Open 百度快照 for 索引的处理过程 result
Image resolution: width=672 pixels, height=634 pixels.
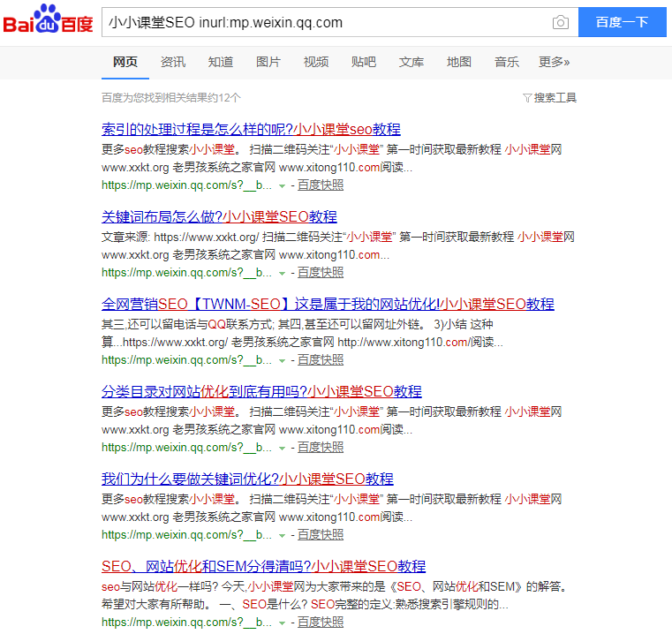(321, 185)
